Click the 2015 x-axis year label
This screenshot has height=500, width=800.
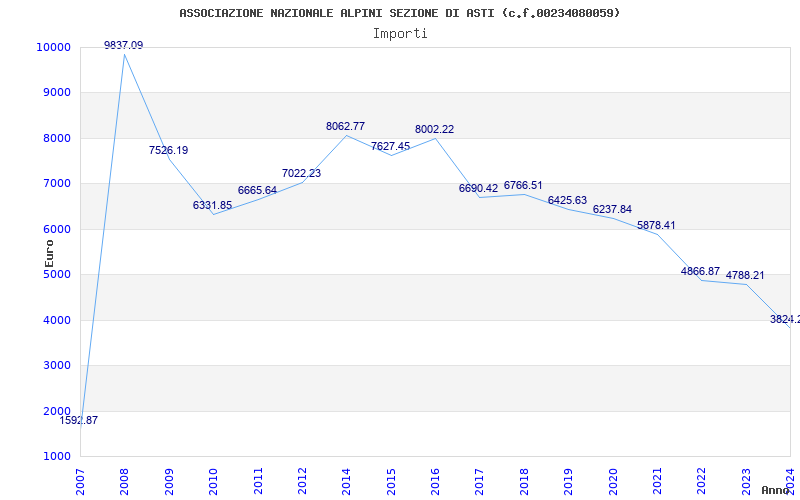tap(391, 481)
